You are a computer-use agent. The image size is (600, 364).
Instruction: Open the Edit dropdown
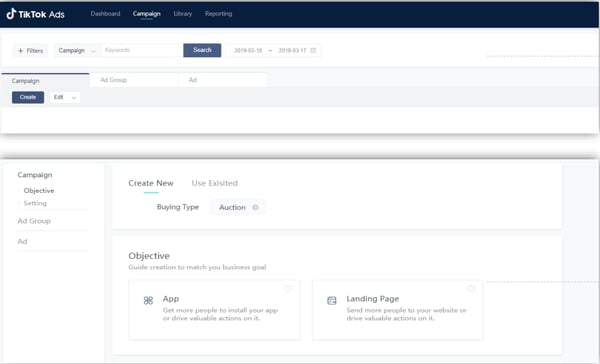(x=65, y=97)
